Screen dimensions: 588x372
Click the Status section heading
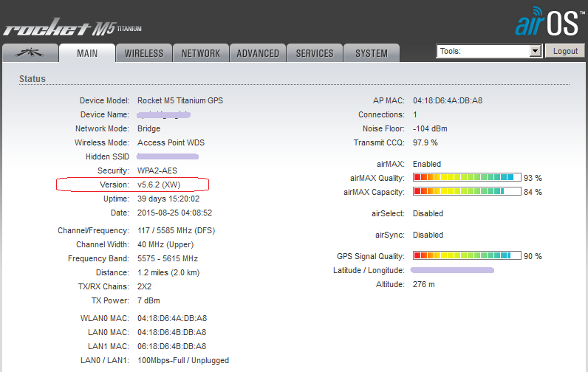coord(33,79)
